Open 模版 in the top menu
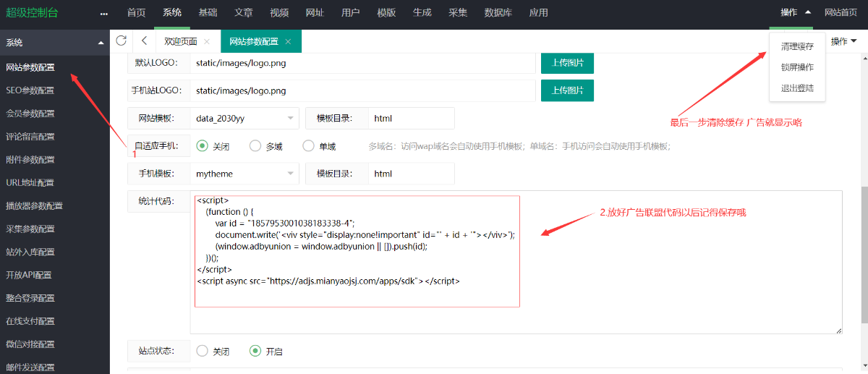868x374 pixels. coord(386,12)
